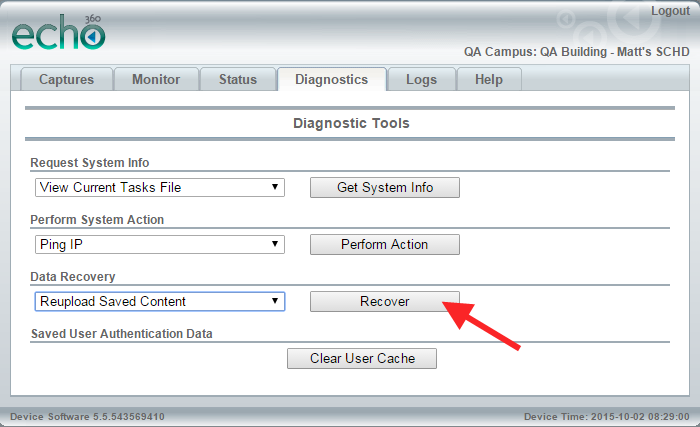Click the Device Software version text

87,417
